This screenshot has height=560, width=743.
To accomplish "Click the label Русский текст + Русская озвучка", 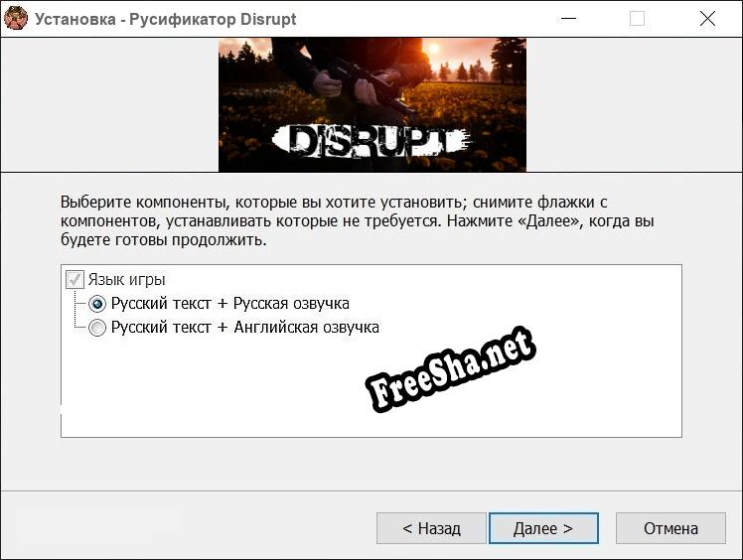I will 229,303.
